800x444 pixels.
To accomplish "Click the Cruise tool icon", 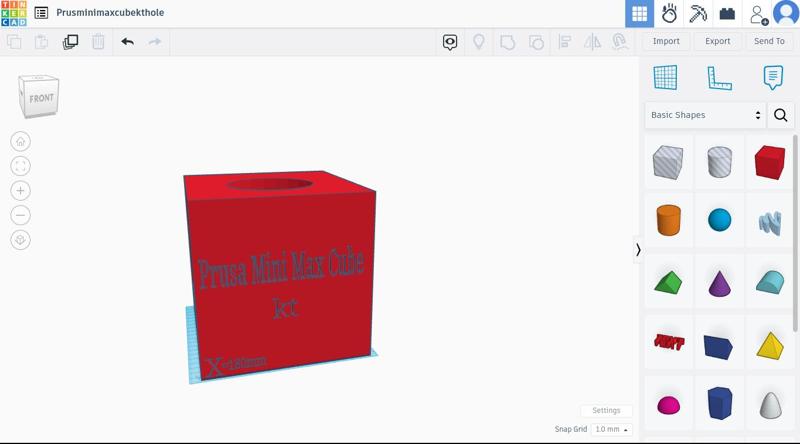I will (620, 42).
